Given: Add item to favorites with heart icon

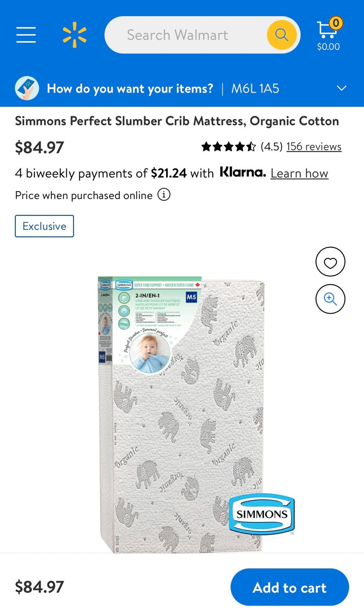Looking at the screenshot, I should 330,262.
